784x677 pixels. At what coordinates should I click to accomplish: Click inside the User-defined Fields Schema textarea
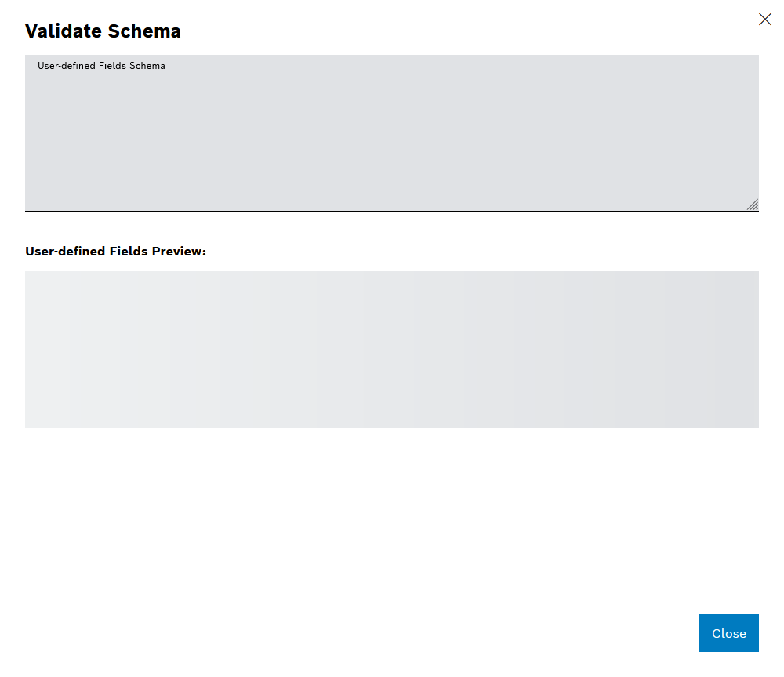pyautogui.click(x=392, y=132)
